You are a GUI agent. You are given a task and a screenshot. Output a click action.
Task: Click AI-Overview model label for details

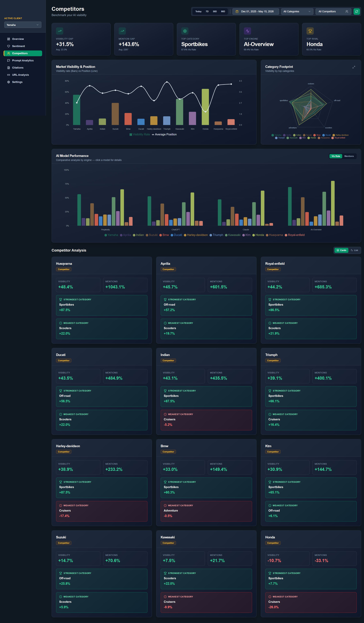(x=316, y=230)
